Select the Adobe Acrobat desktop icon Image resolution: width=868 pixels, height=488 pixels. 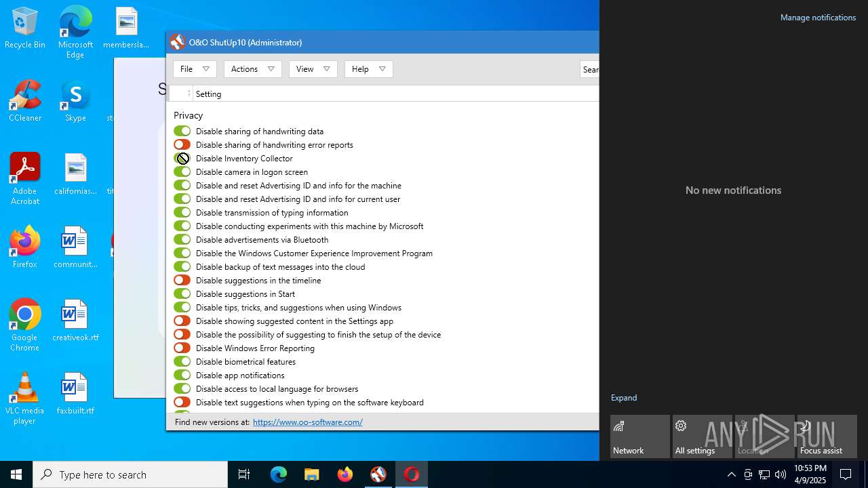[25, 179]
